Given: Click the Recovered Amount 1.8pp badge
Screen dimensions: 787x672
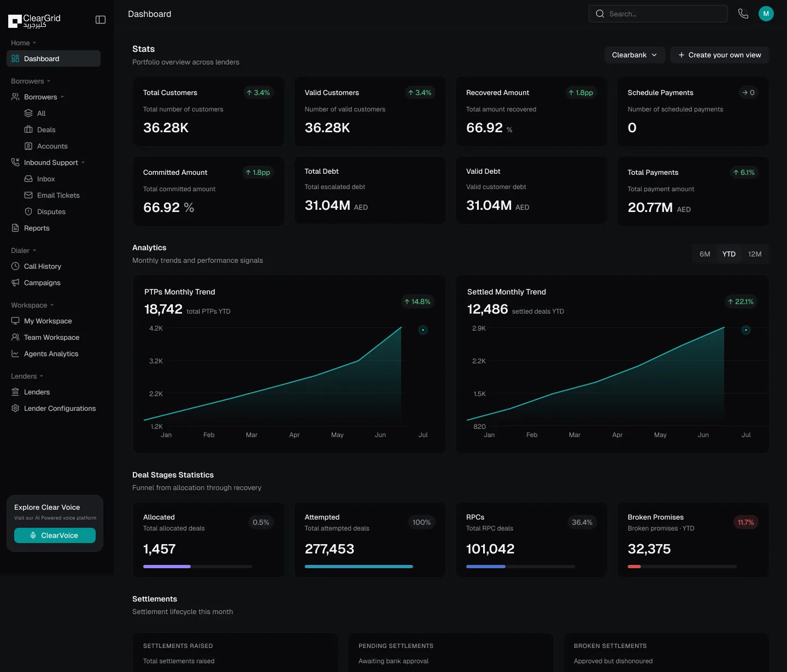Looking at the screenshot, I should click(x=580, y=92).
